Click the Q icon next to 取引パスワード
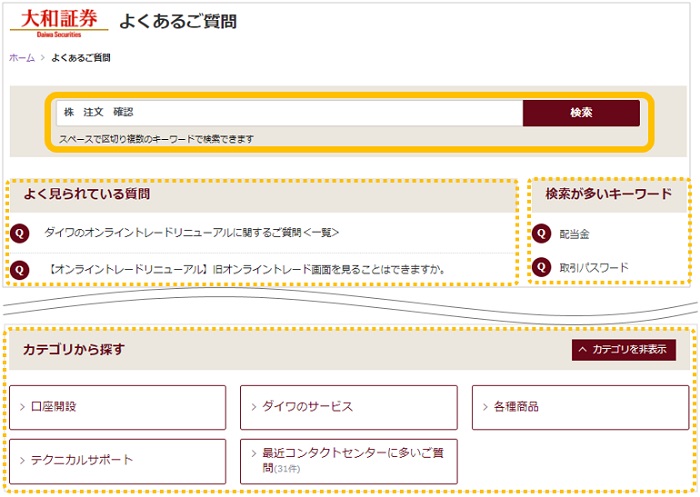The width and height of the screenshot is (700, 497). 541,267
